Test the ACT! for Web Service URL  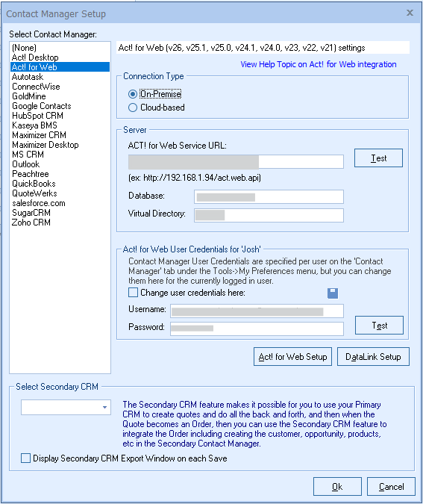pyautogui.click(x=378, y=158)
